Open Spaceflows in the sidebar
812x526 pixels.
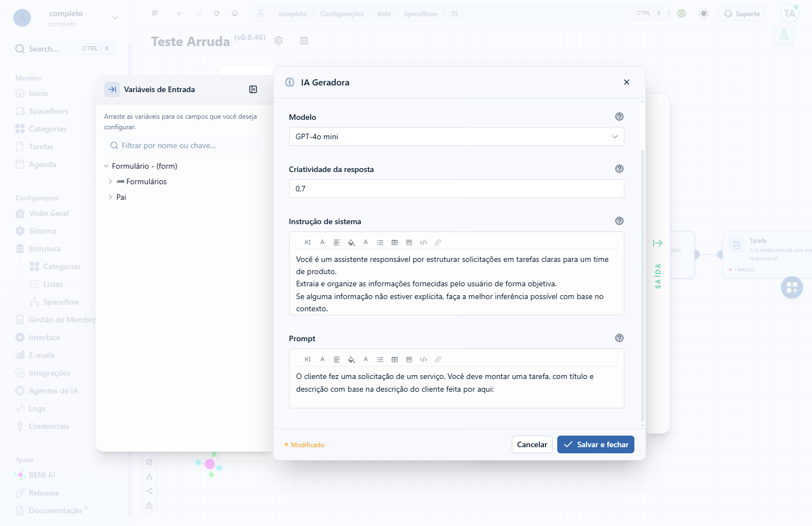48,111
